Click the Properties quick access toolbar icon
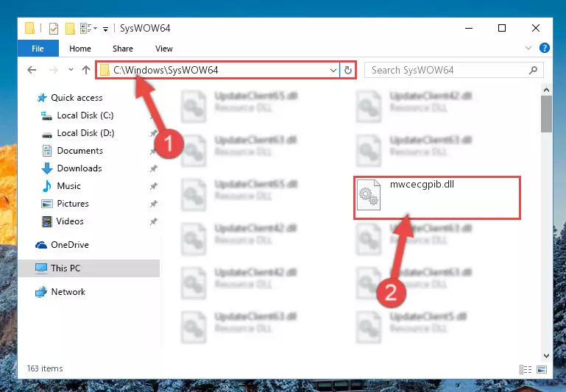 [x=54, y=28]
